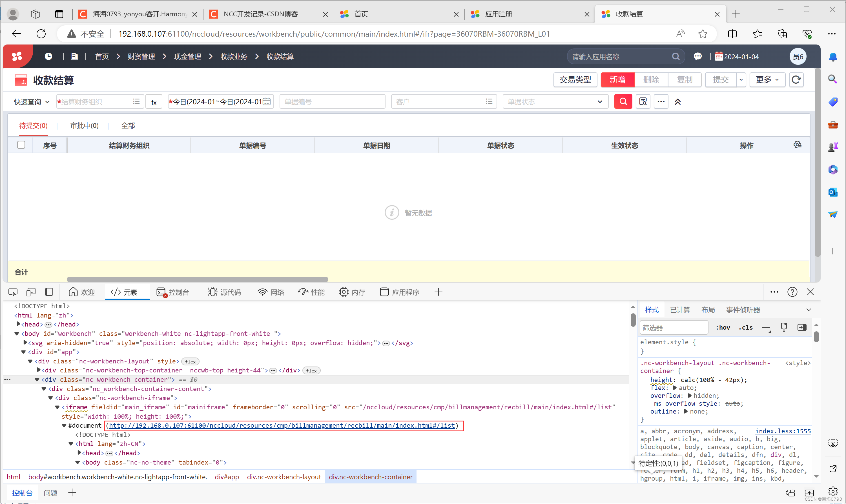Open the dropdown arrow beside 提交
Screen dimensions: 846x504
tap(741, 80)
